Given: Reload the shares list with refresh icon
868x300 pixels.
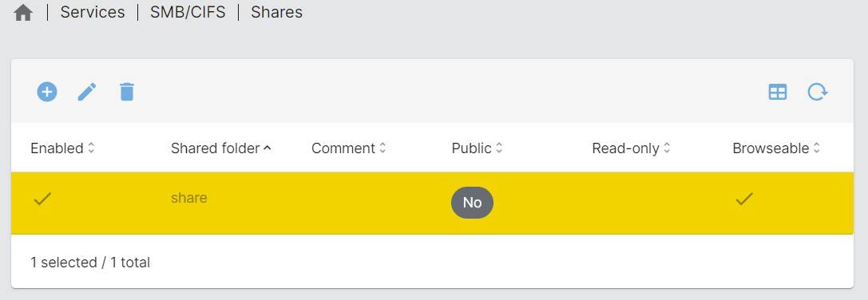Looking at the screenshot, I should point(818,92).
